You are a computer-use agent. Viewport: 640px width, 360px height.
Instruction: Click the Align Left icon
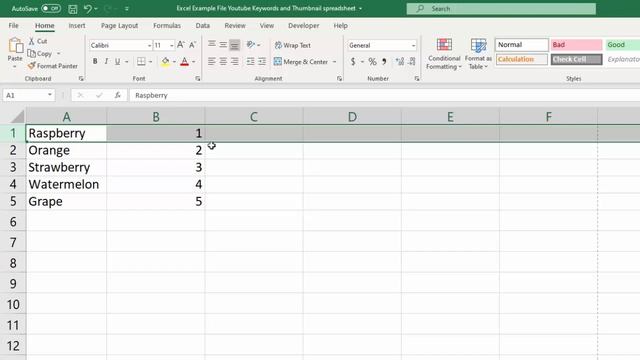(212, 62)
